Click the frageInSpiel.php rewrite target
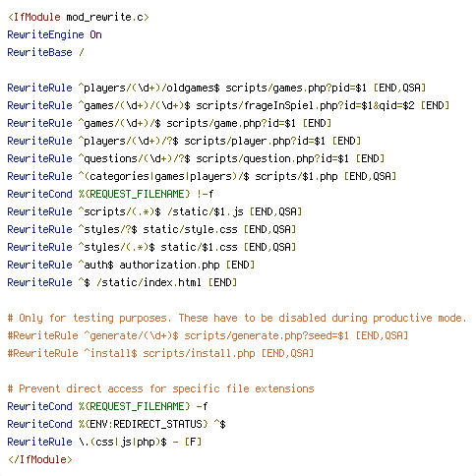This screenshot has height=476, width=476. pyautogui.click(x=305, y=105)
